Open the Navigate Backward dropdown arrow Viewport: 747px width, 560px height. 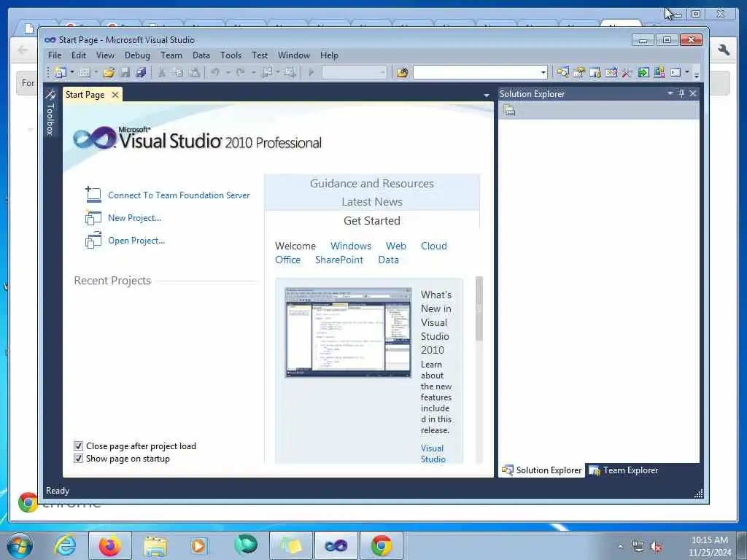(x=278, y=72)
